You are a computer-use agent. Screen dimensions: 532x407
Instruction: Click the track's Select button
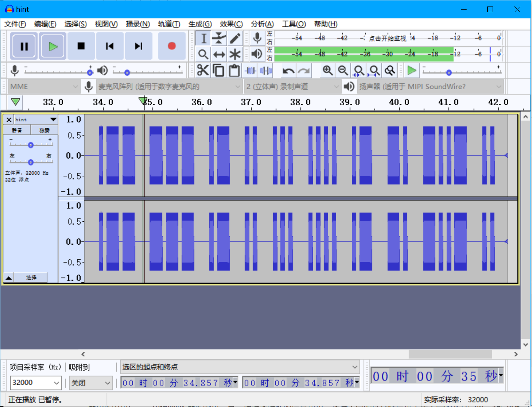tap(31, 278)
